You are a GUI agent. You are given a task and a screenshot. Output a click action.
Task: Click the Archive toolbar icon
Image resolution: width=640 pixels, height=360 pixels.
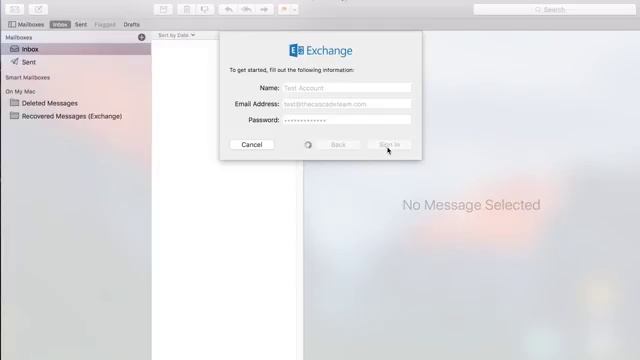[163, 9]
